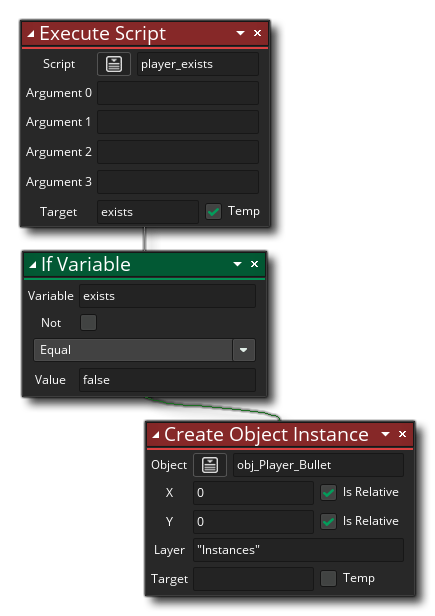Enable the Not checkbox in If Variable
This screenshot has width=435, height=616.
[x=88, y=323]
